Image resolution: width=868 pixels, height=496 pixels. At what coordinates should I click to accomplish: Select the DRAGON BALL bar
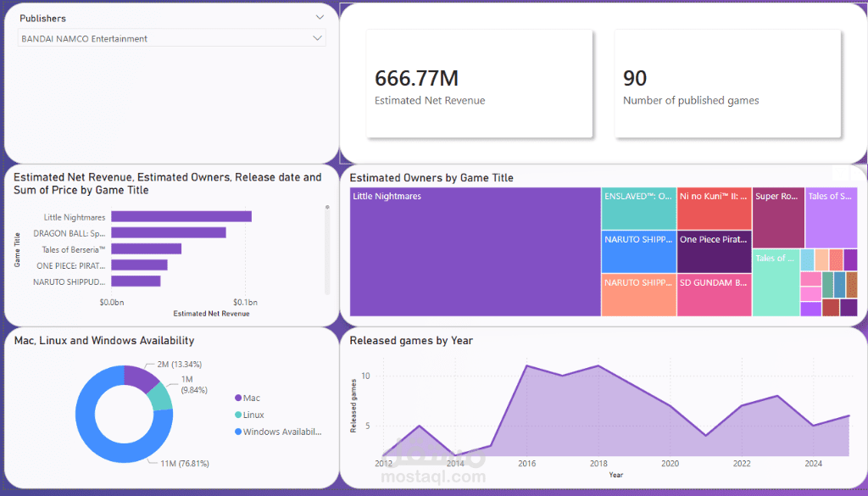pos(170,232)
